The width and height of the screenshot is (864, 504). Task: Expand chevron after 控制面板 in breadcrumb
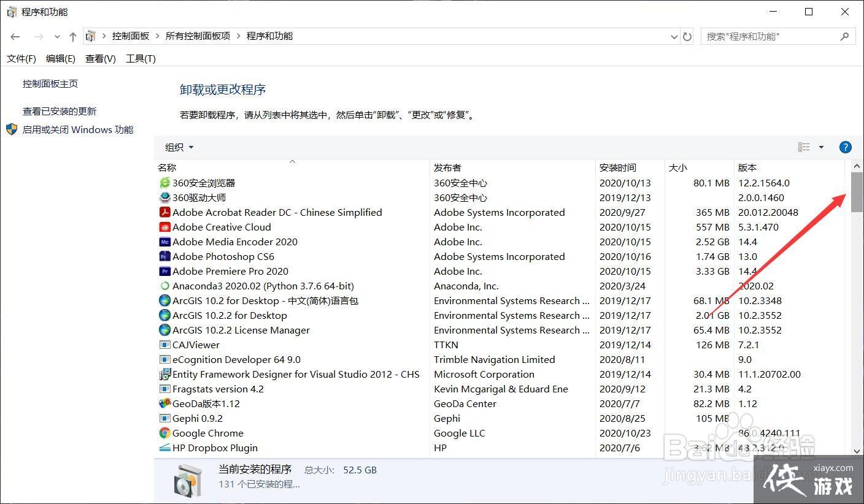point(157,36)
